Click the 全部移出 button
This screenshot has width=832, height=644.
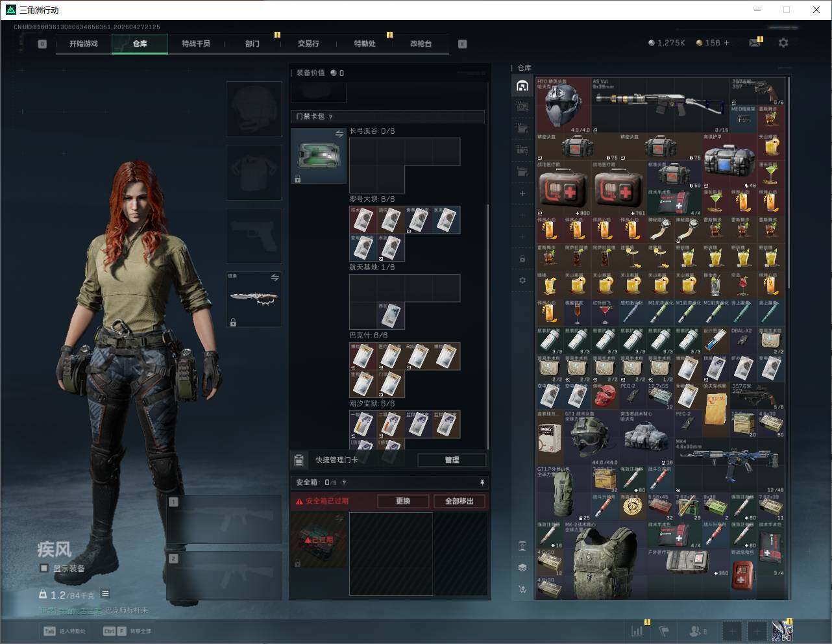click(x=459, y=501)
